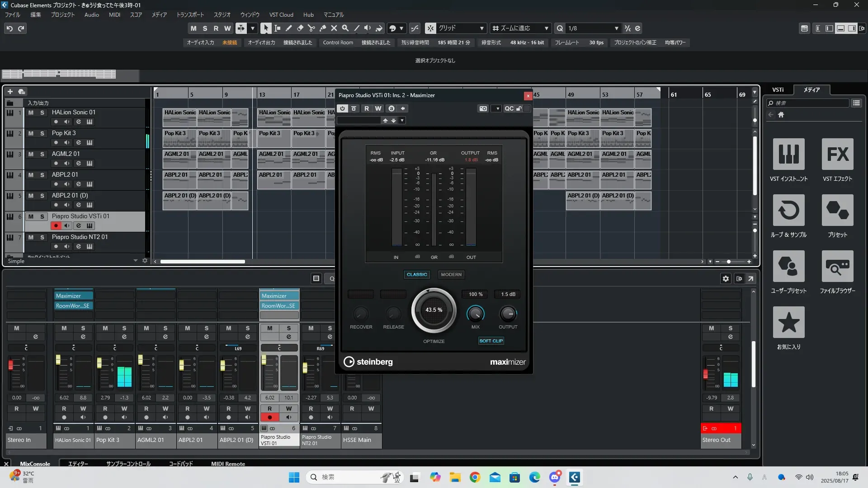
Task: Click the Maximizer OPTIMIZE knob
Action: 434,310
